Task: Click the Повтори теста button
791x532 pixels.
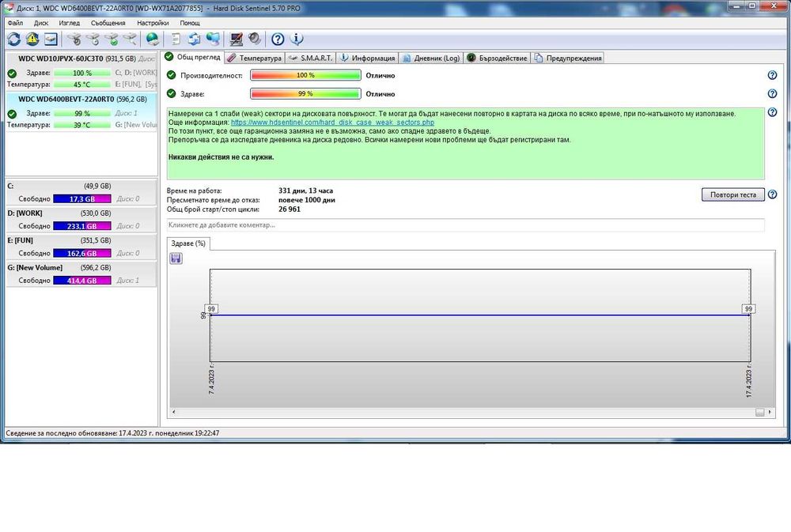Action: (733, 194)
